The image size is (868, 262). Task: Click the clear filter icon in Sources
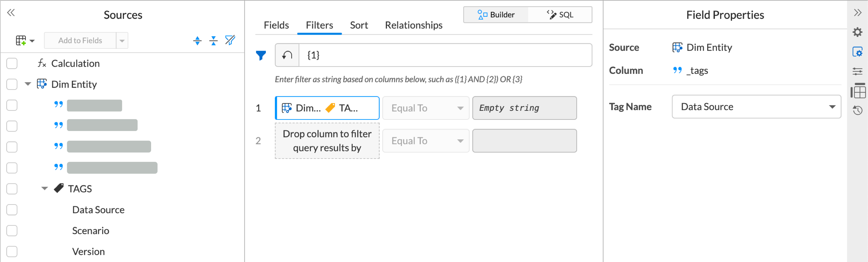coord(230,40)
